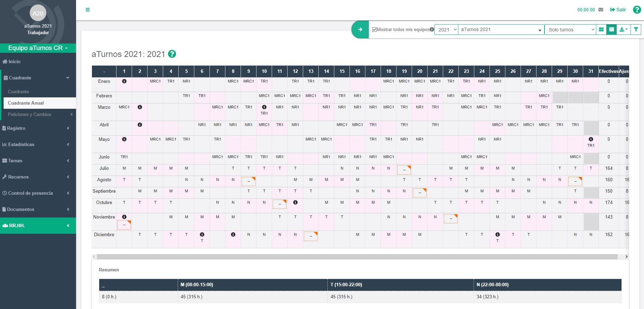This screenshot has height=309, width=644.
Task: Open the filter funnel button
Action: click(x=636, y=30)
